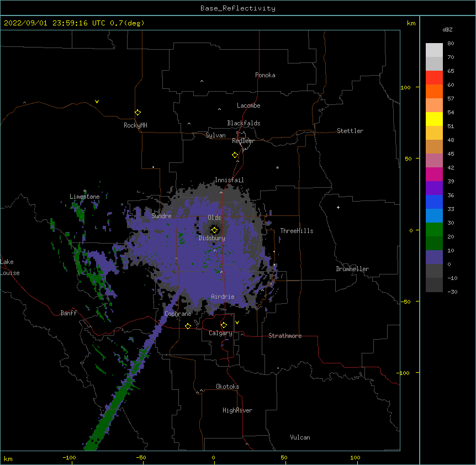Screen dimensions: 476x465
Task: Click the Stettler town label
Action: pos(350,131)
